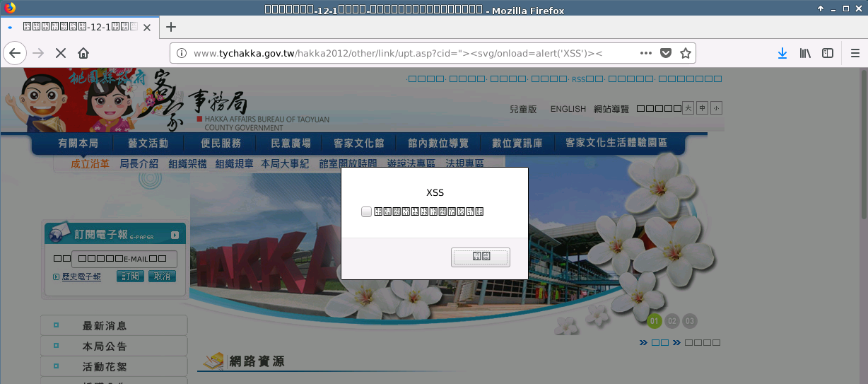Confirm the XSS alert dialog button

(x=481, y=257)
